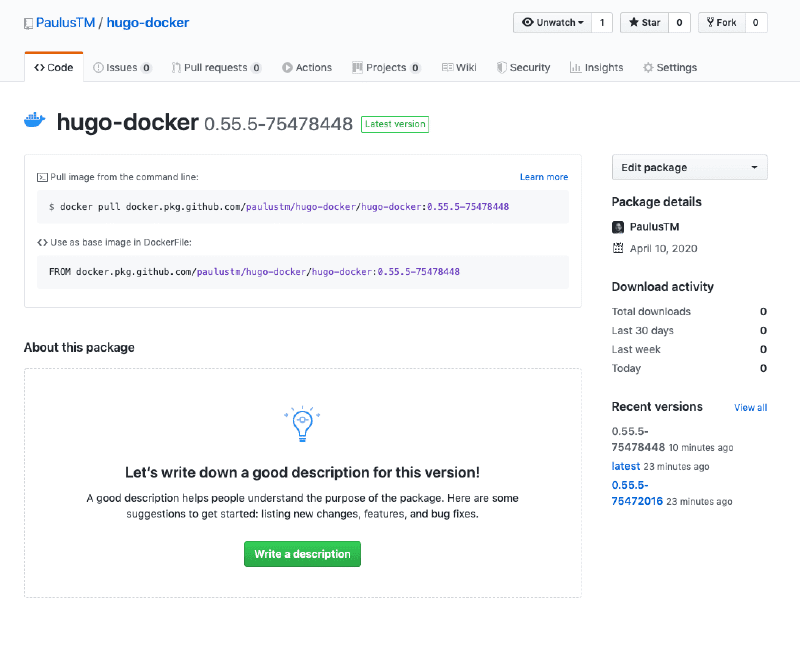
Task: Click the Write a description button
Action: pos(302,553)
